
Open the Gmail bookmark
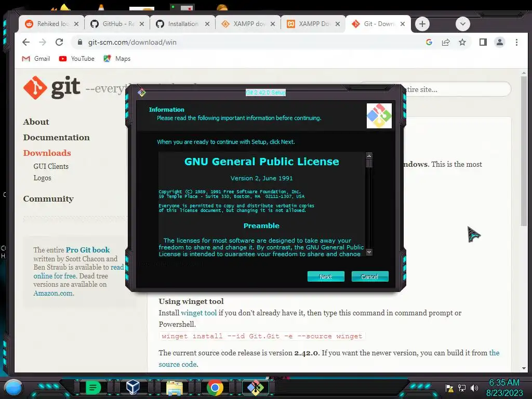pos(36,59)
